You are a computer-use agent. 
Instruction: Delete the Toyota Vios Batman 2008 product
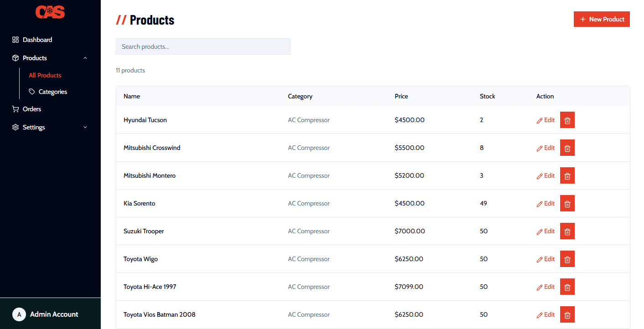pos(567,314)
